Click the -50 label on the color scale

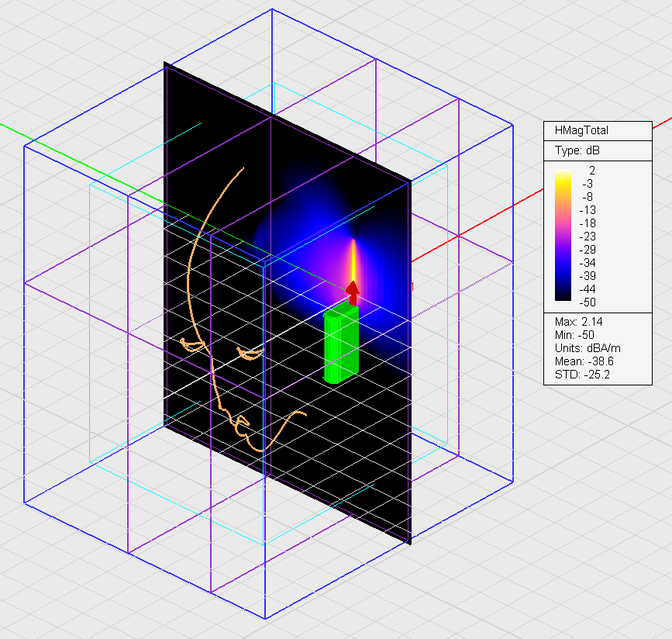pos(591,302)
